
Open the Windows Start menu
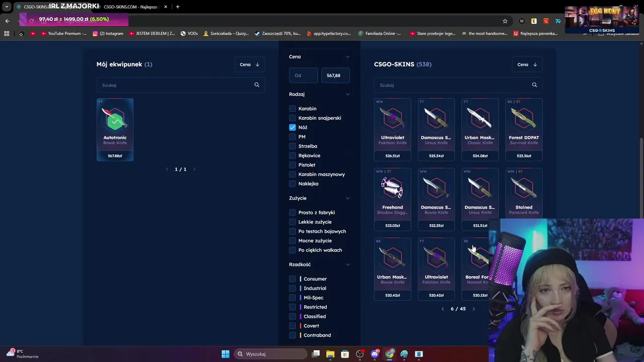225,354
